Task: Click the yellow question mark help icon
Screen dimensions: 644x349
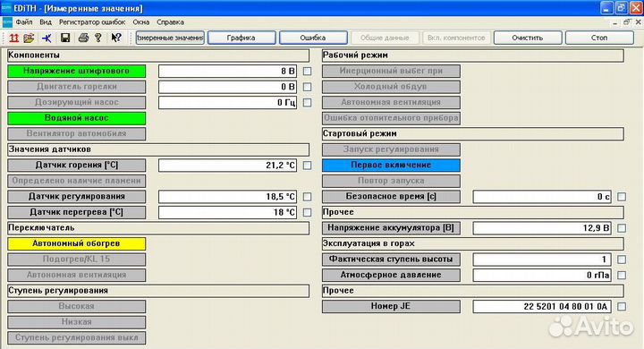Action: pos(98,38)
